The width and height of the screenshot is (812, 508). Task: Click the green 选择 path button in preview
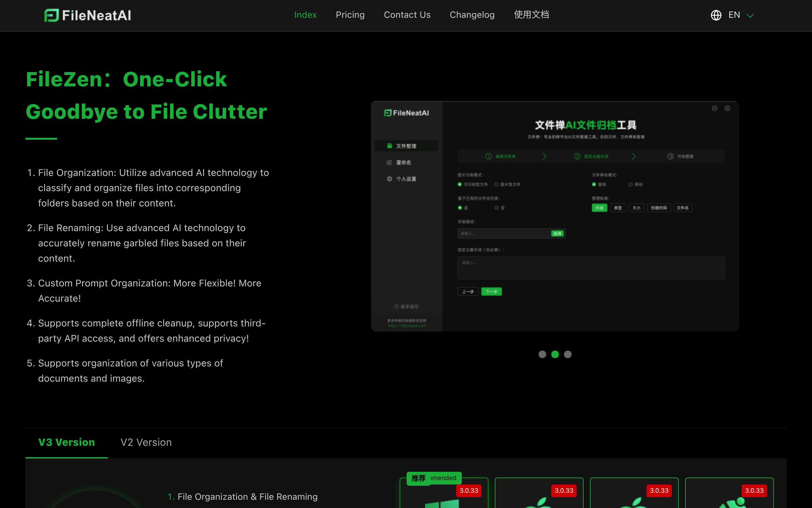[557, 233]
